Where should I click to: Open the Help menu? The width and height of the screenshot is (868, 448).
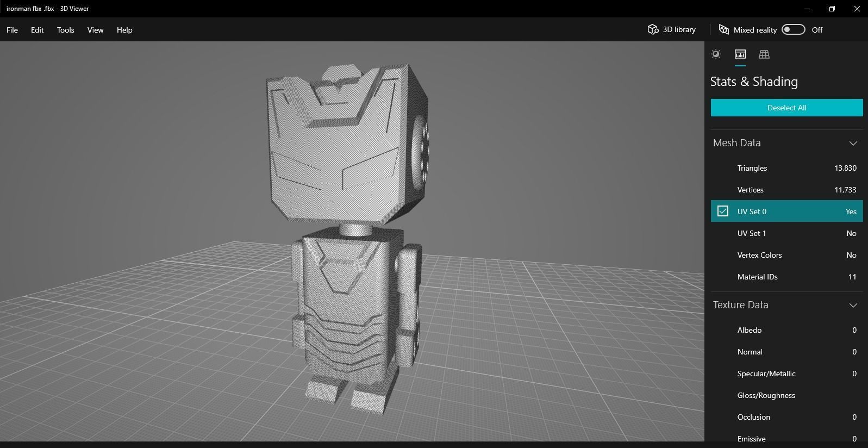(124, 30)
